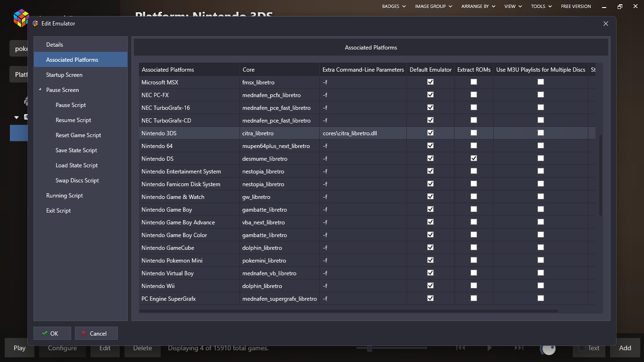Enable M3U Playlists for NEC TurboGrafx-CD
The height and width of the screenshot is (362, 644).
coord(541,120)
